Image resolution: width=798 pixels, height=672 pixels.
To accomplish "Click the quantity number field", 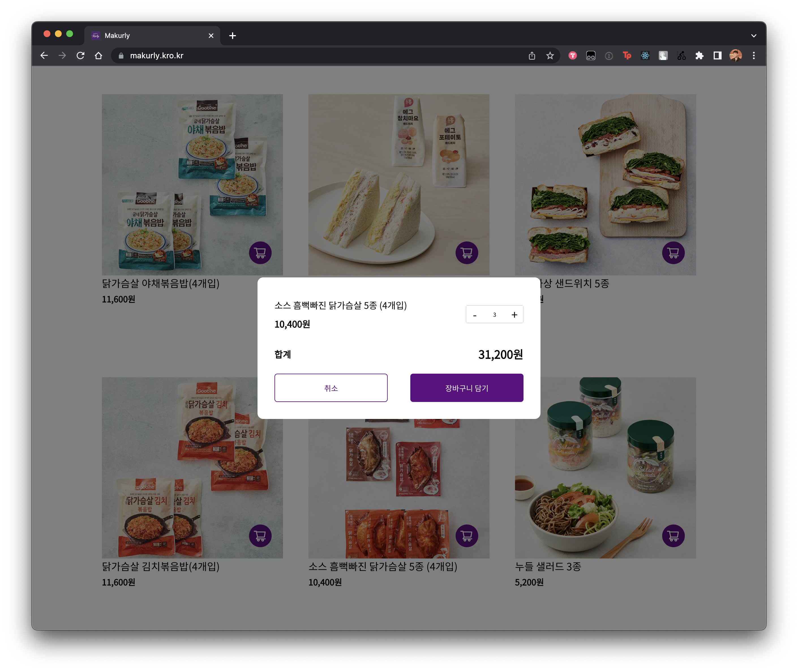I will 494,315.
